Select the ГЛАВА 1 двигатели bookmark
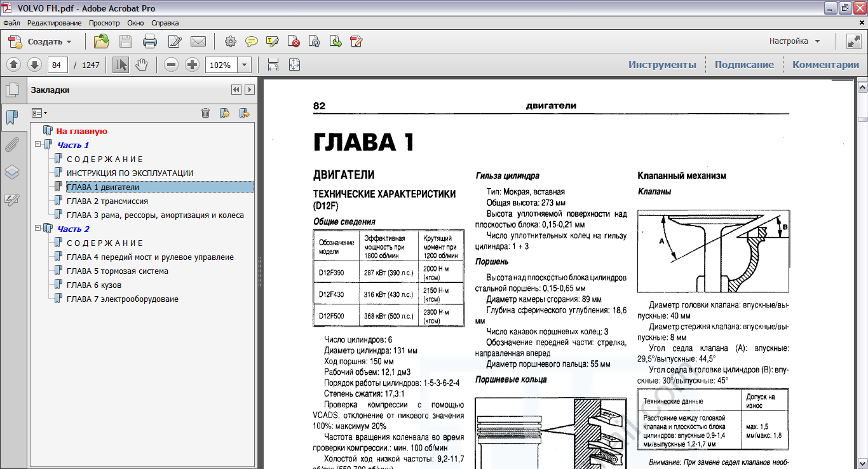The width and height of the screenshot is (868, 469). pyautogui.click(x=103, y=187)
